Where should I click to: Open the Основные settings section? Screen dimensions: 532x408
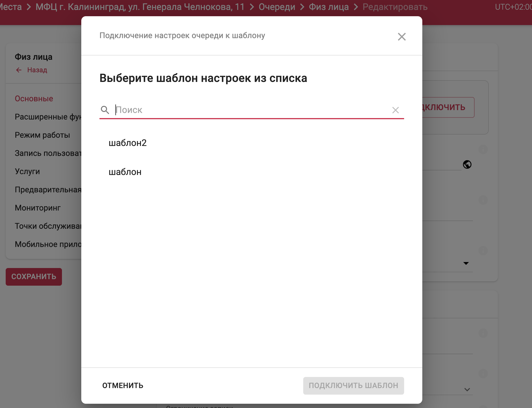(x=34, y=99)
